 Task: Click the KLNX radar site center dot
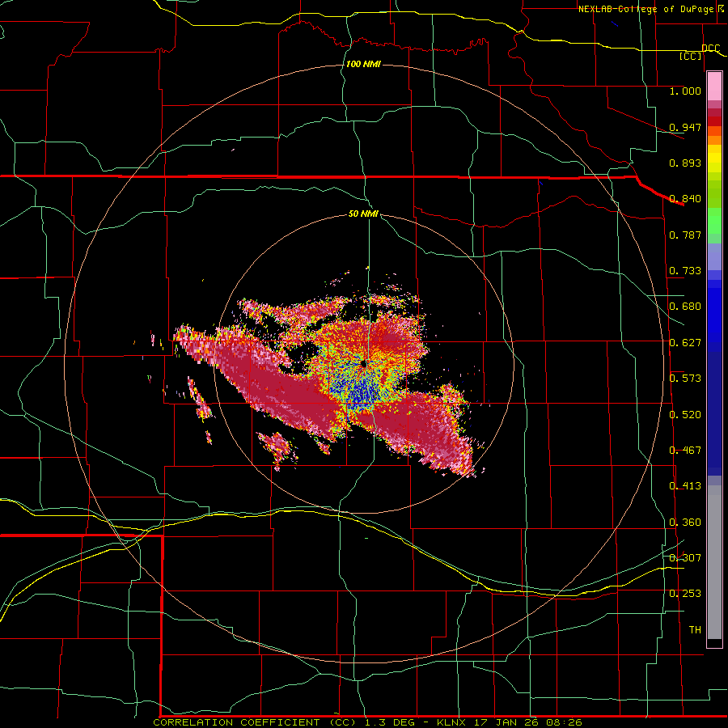364,364
